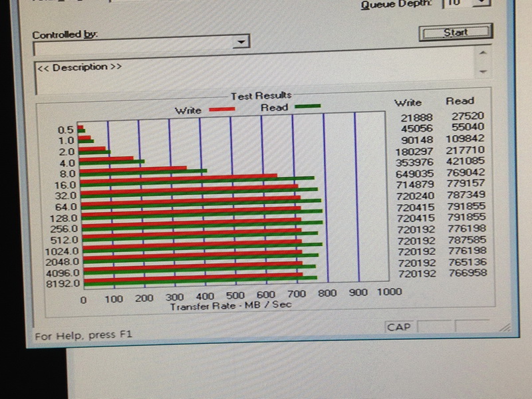532x399 pixels.
Task: Click the 16.0 transfer size label
Action: coord(65,186)
